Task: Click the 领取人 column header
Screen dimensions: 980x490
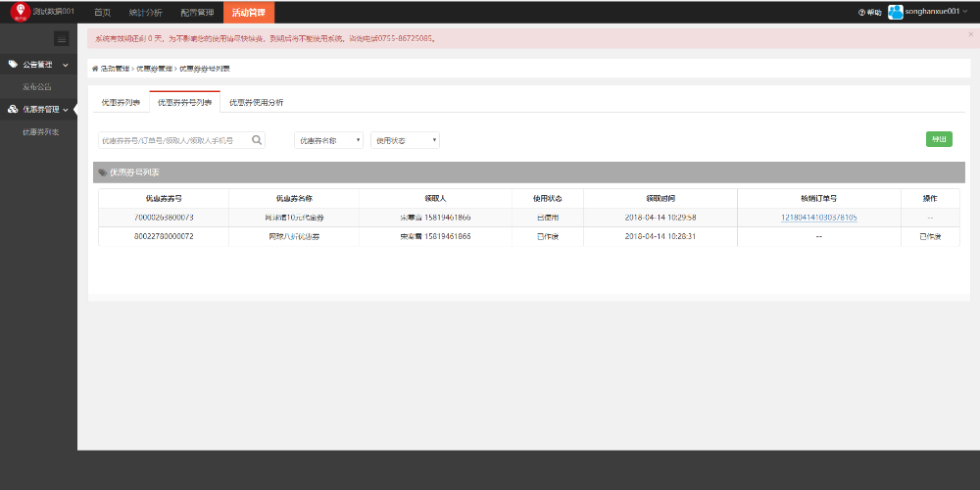Action: (x=436, y=198)
